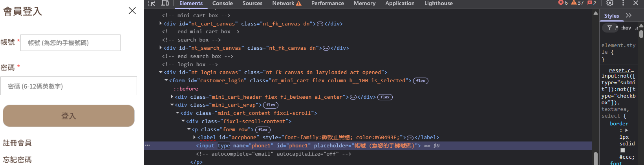Activate the inspect element picker icon

[152, 3]
